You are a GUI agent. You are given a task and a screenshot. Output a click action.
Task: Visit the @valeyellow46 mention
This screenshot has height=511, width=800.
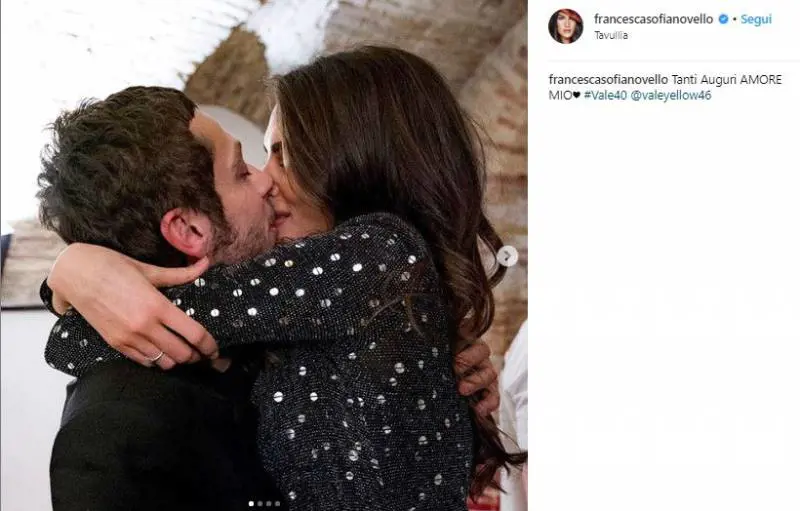coord(670,95)
